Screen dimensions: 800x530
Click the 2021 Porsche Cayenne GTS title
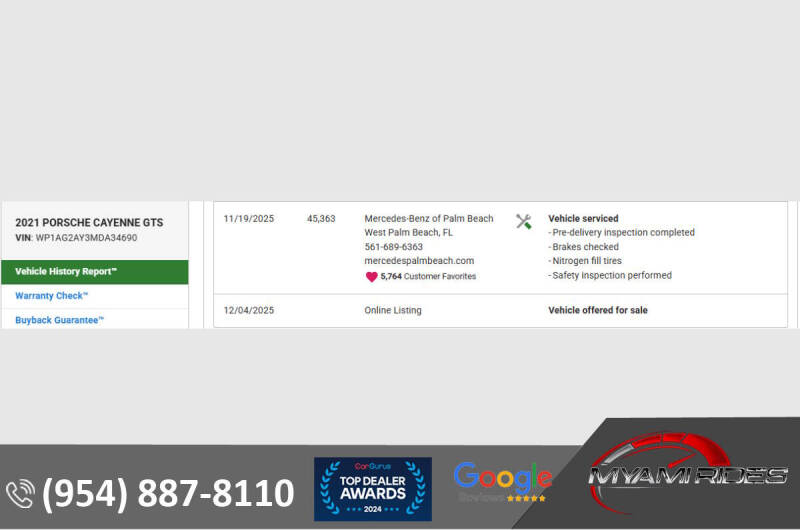pos(89,223)
